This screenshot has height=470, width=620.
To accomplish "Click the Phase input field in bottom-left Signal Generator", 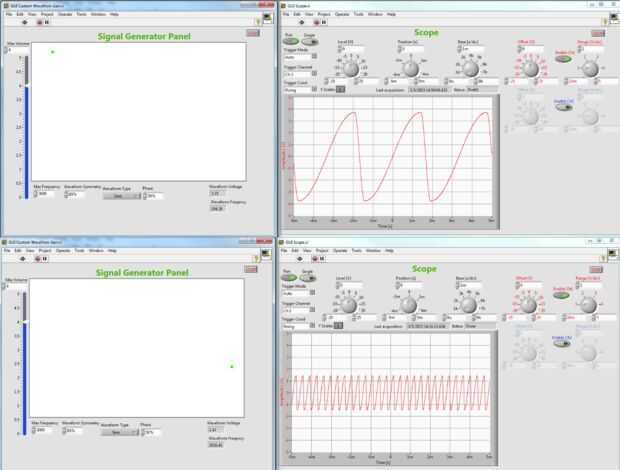I will [153, 432].
